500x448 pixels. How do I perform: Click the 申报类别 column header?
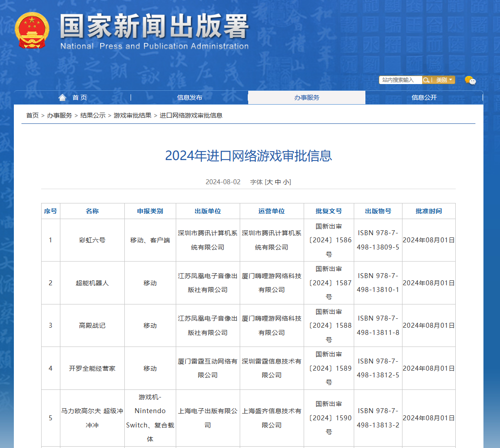(x=150, y=211)
